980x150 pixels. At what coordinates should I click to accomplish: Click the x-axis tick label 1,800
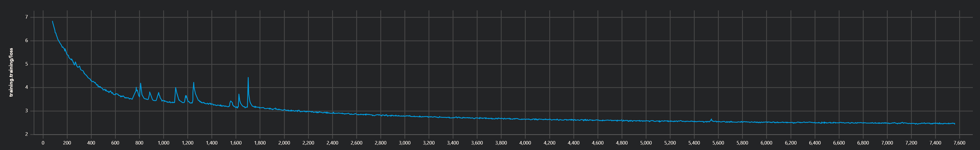coord(260,143)
